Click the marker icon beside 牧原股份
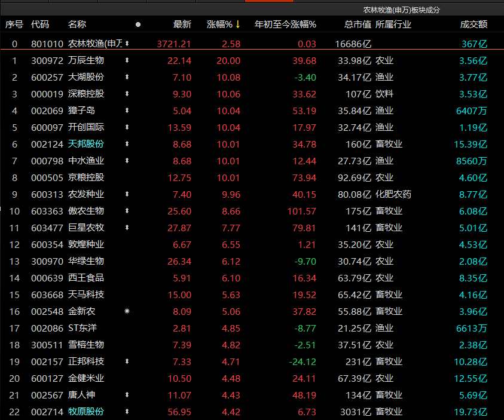Image resolution: width=504 pixels, height=420 pixels. click(x=127, y=411)
